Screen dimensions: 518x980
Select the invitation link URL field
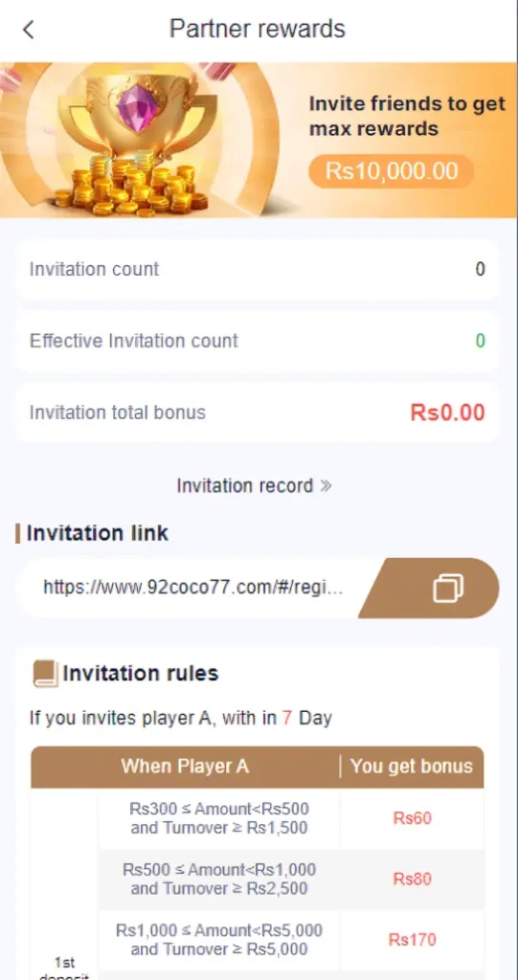(193, 588)
